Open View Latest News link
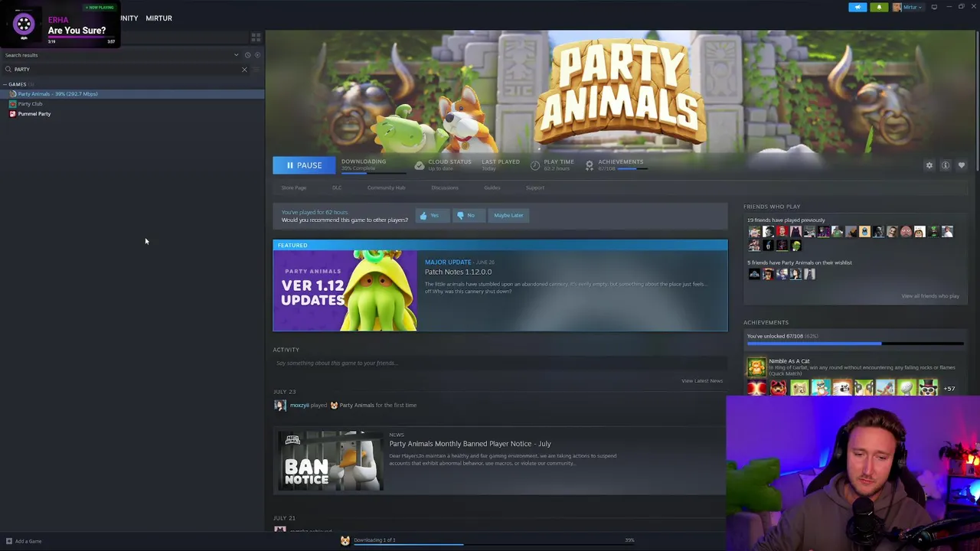The height and width of the screenshot is (551, 980). point(702,381)
